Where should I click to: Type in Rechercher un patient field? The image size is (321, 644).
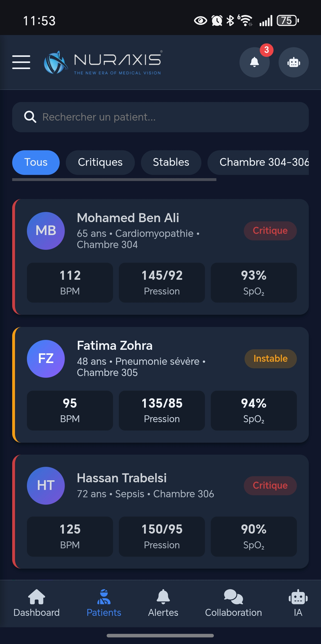168,117
